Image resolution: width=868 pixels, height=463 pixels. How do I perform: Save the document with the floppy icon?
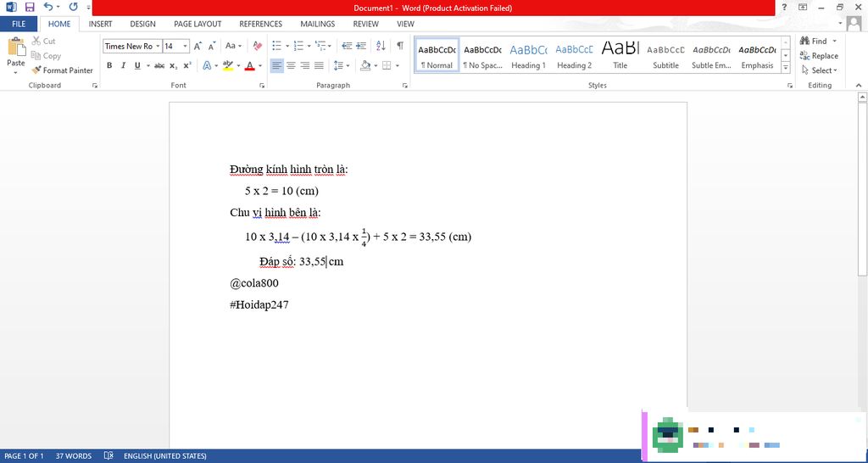click(30, 7)
